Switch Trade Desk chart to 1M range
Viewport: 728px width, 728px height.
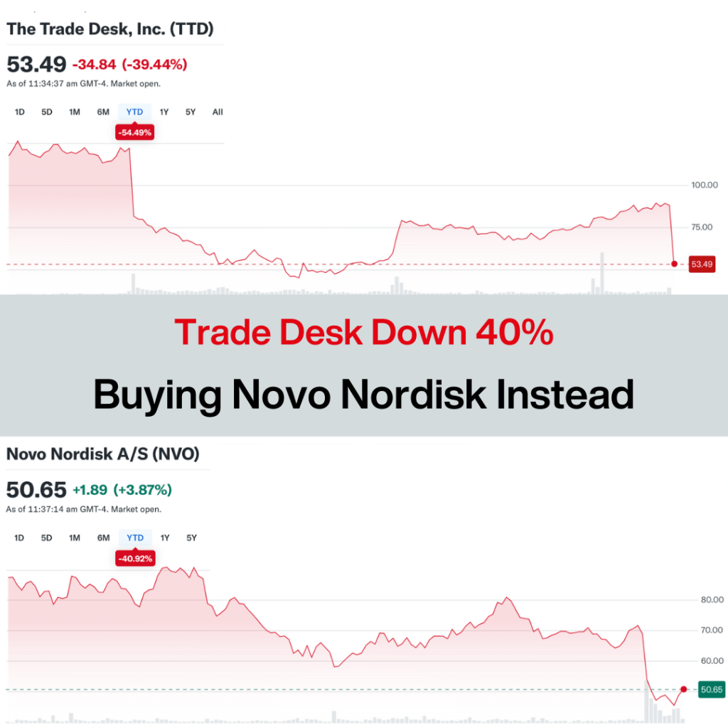point(74,112)
